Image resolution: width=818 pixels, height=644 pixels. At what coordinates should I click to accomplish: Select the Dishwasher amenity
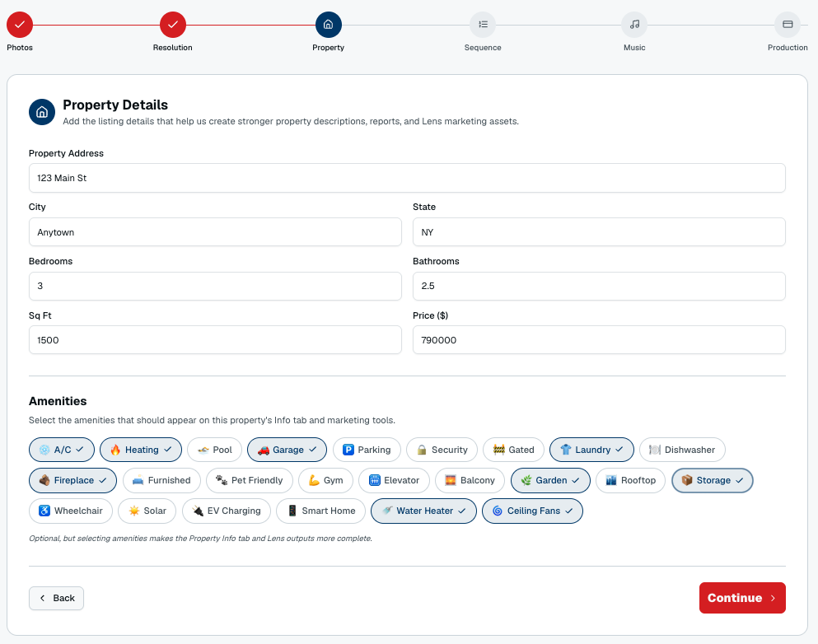click(682, 450)
